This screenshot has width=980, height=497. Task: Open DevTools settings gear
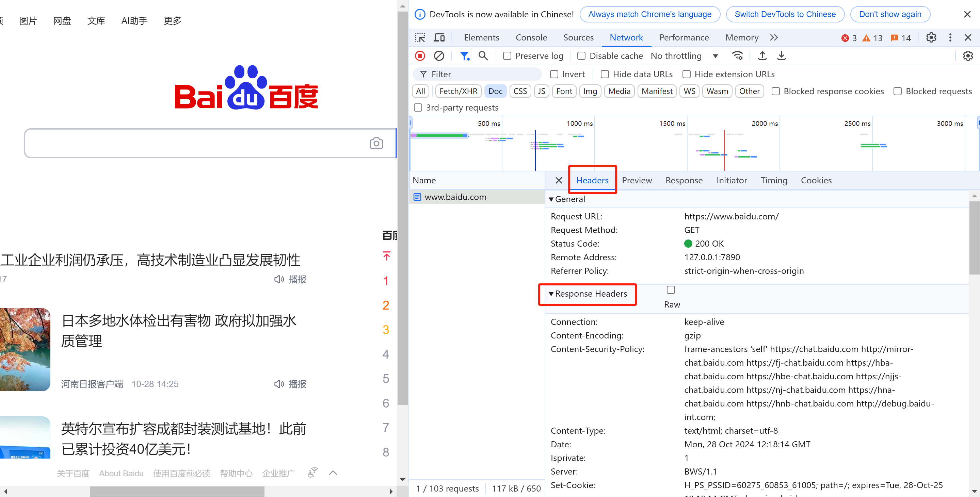931,38
